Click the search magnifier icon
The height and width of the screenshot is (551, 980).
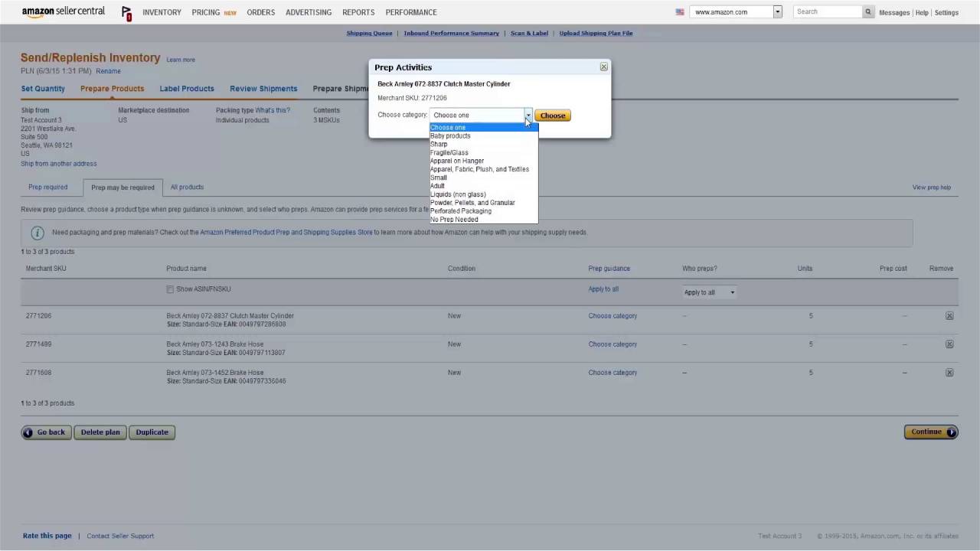tap(868, 11)
